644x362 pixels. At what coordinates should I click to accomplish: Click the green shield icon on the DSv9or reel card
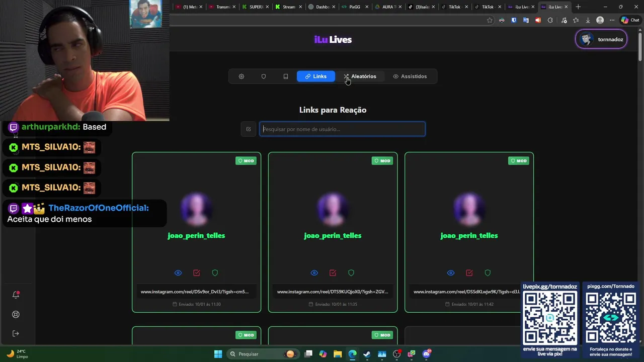[x=215, y=273]
